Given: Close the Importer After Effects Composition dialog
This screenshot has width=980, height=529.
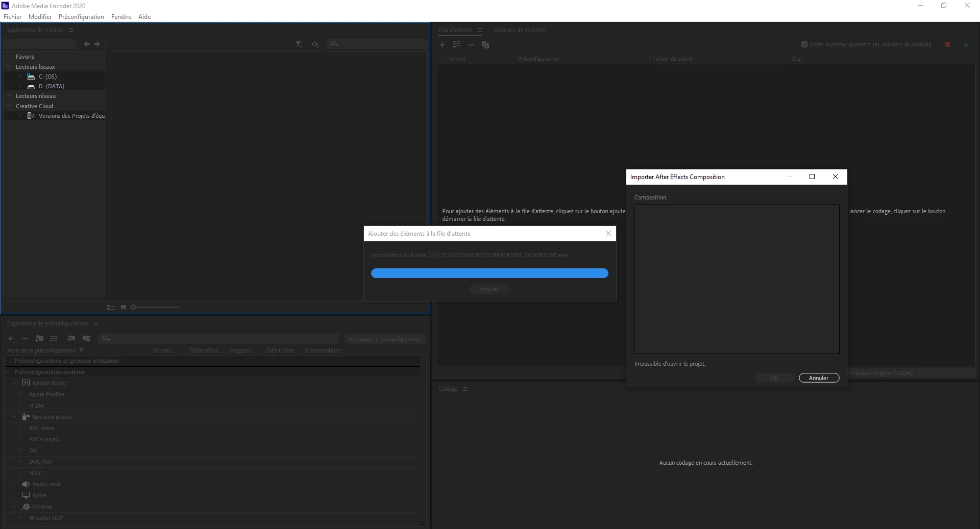Looking at the screenshot, I should point(836,177).
